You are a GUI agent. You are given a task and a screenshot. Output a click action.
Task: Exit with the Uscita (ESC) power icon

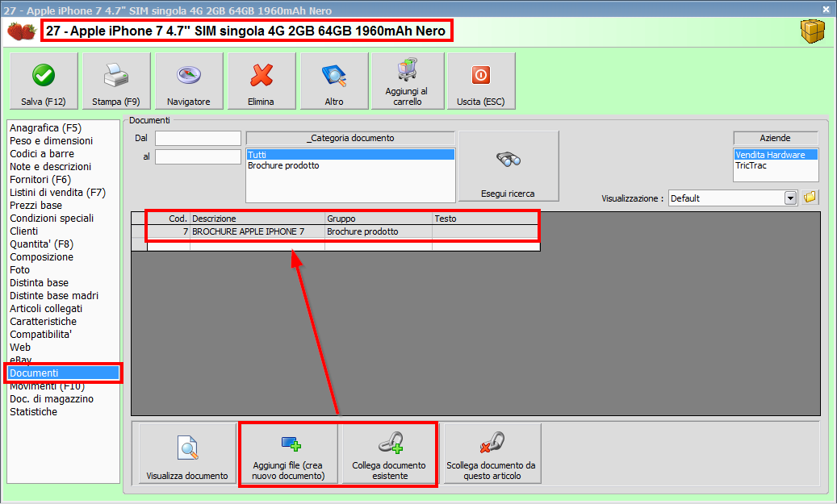[481, 81]
